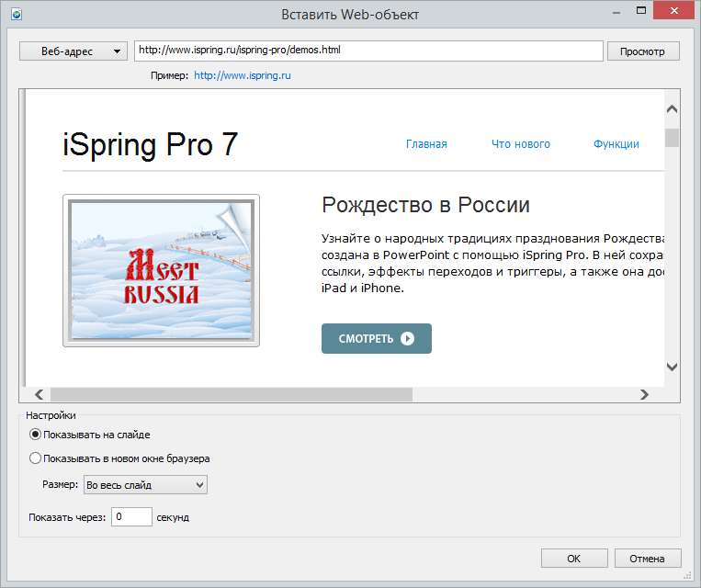Close the Вставить Web-объект dialog
This screenshot has height=588, width=701.
(674, 11)
